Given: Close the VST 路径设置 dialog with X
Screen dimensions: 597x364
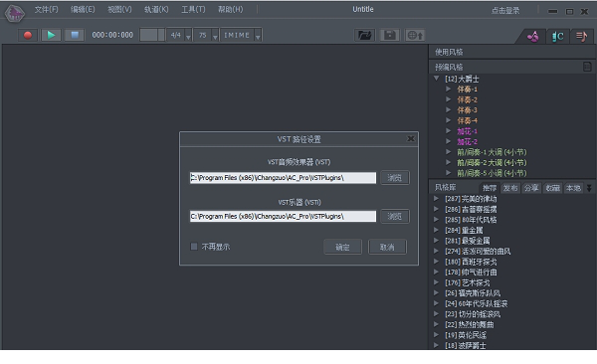Looking at the screenshot, I should (x=410, y=139).
